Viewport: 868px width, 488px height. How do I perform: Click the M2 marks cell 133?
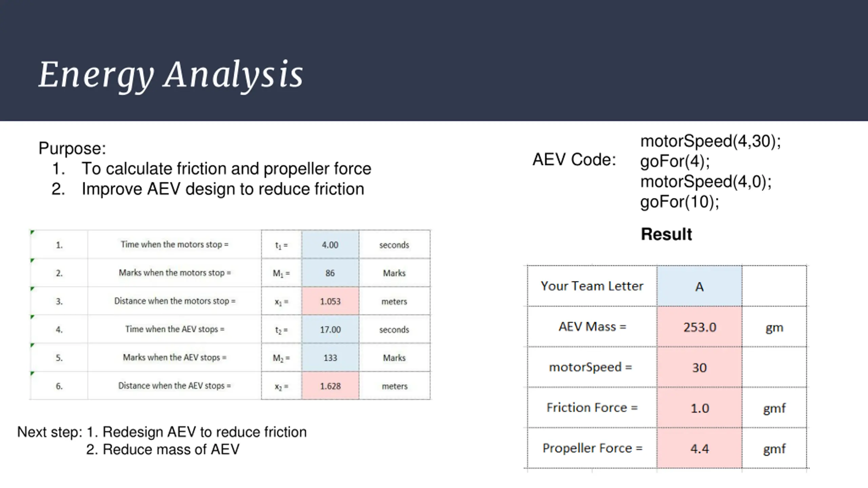pos(330,358)
